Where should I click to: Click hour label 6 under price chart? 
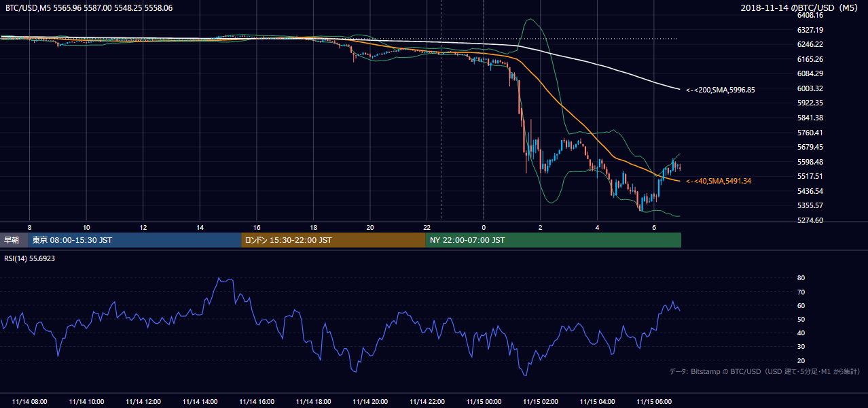point(654,227)
